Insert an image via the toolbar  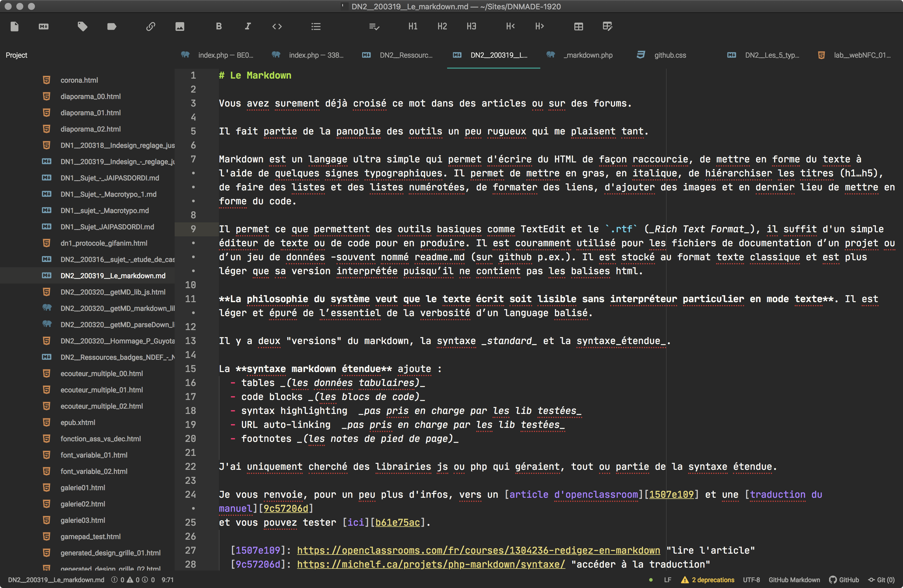click(x=180, y=26)
